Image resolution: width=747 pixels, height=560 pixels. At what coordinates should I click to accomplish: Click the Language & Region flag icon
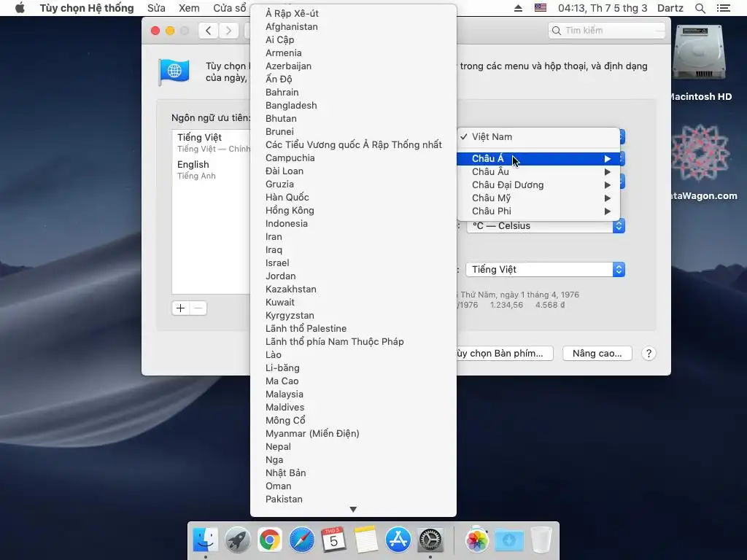(174, 72)
